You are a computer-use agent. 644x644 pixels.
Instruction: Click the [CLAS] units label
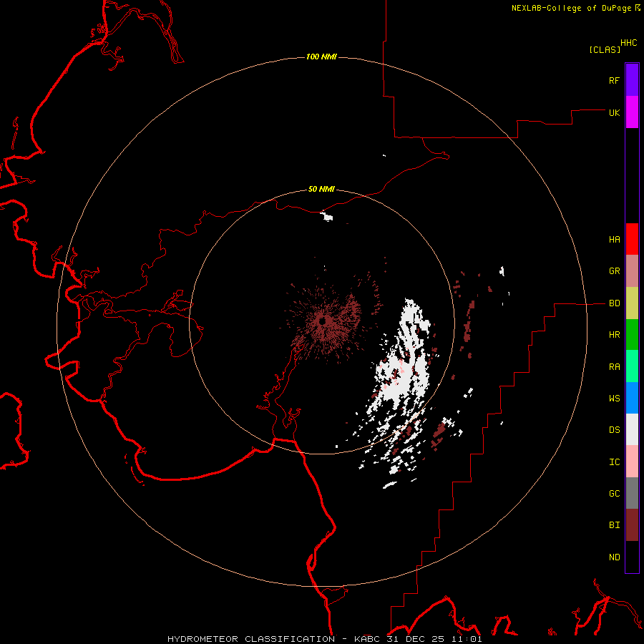click(x=605, y=49)
